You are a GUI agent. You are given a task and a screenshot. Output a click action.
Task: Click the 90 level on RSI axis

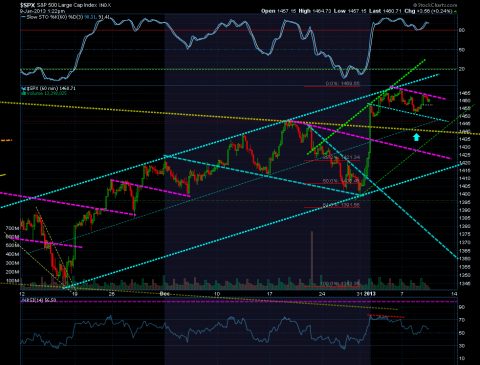(462, 307)
